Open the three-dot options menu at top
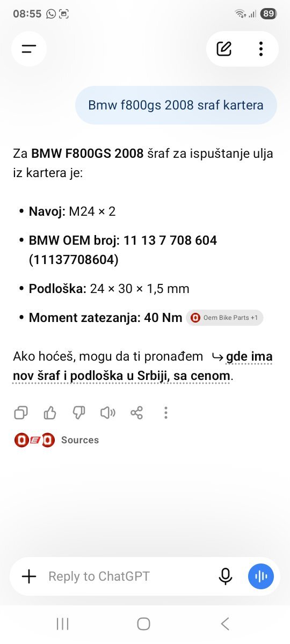 (260, 49)
